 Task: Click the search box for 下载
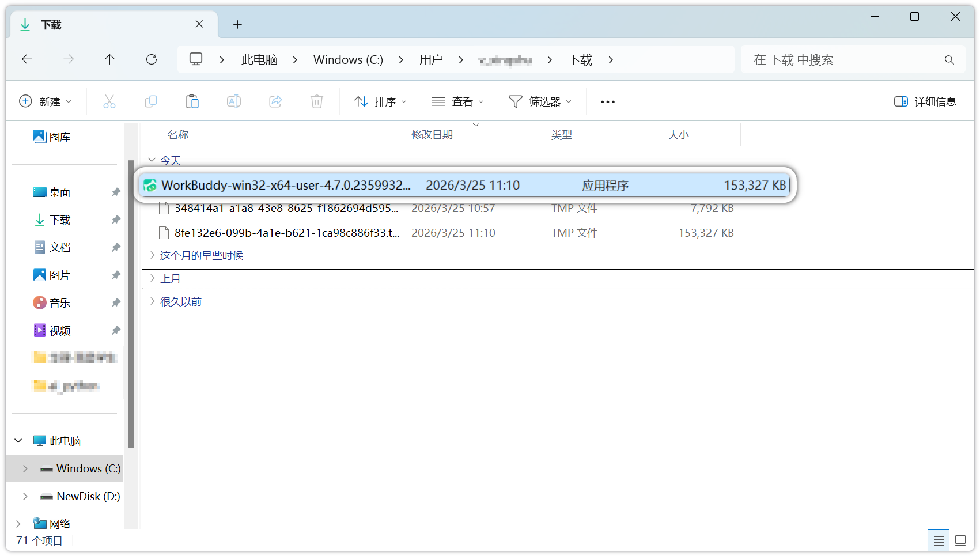coord(844,60)
